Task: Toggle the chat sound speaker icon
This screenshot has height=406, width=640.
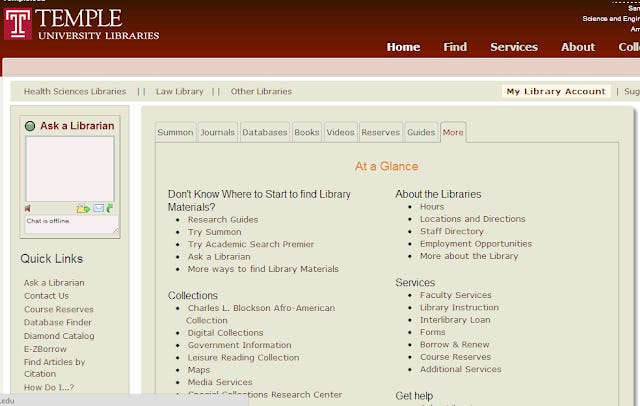Action: [x=28, y=209]
